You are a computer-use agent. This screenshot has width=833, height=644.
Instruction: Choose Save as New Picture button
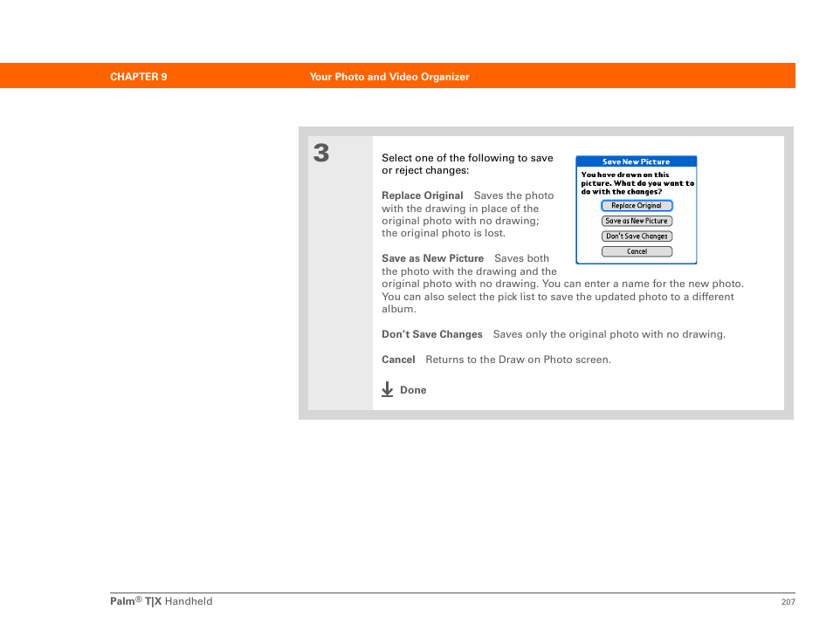637,221
